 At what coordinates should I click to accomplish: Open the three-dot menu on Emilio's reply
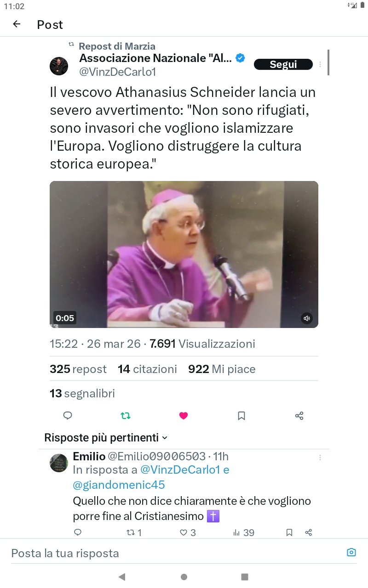pyautogui.click(x=320, y=458)
